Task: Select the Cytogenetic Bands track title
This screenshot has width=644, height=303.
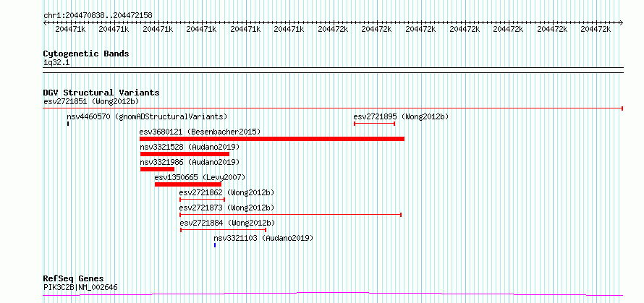Action: (86, 54)
